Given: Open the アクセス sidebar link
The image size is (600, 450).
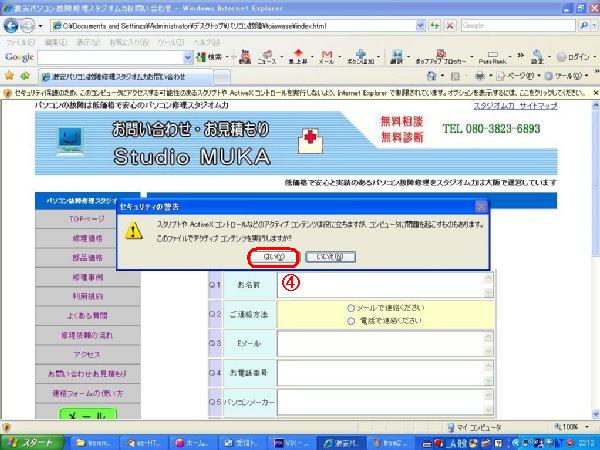Looking at the screenshot, I should [x=88, y=355].
